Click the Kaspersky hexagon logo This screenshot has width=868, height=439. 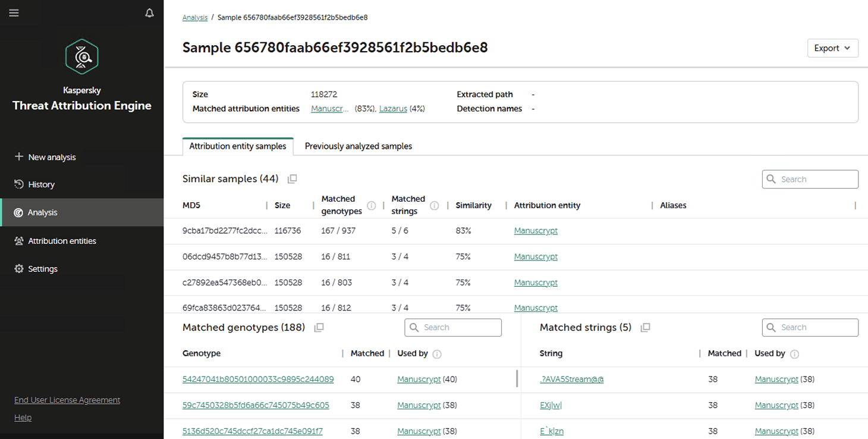82,57
